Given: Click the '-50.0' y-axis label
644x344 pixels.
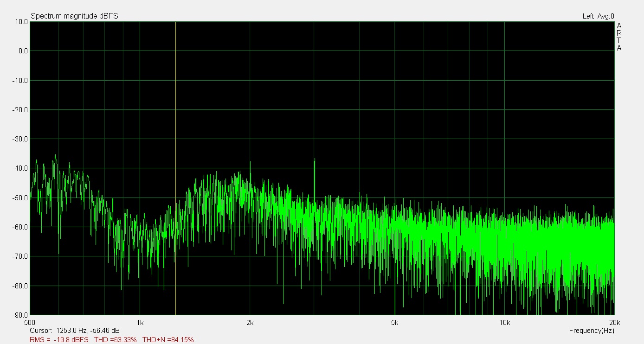Looking at the screenshot, I should click(19, 198).
